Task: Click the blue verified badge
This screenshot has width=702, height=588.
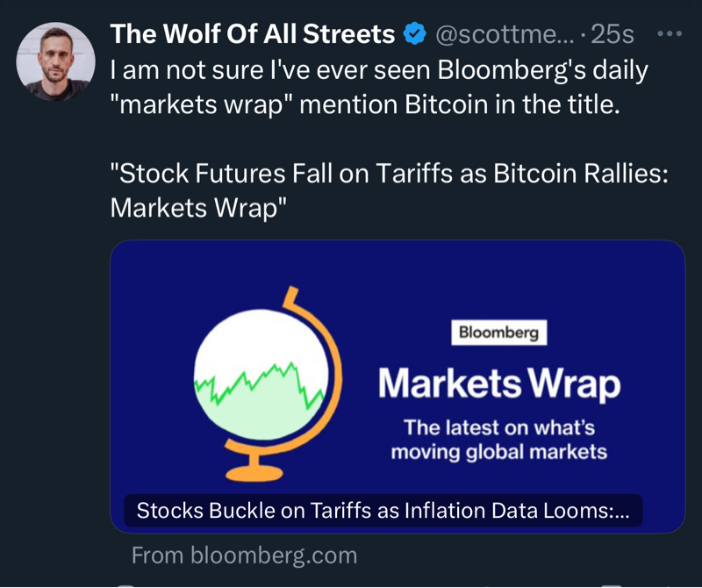Action: (414, 34)
